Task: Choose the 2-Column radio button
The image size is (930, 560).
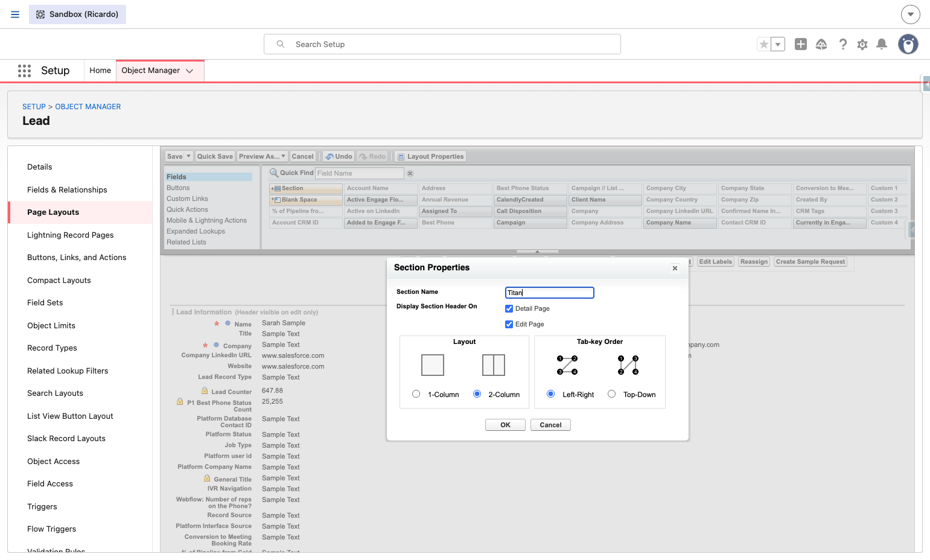Action: (477, 394)
